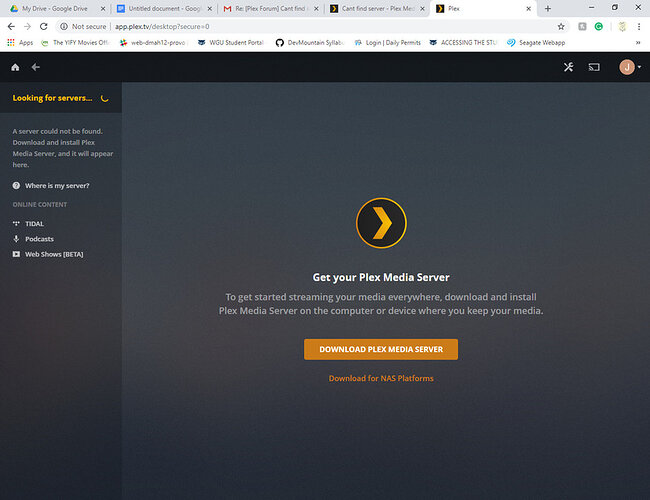Switch to Cant find server tab

pos(376,9)
